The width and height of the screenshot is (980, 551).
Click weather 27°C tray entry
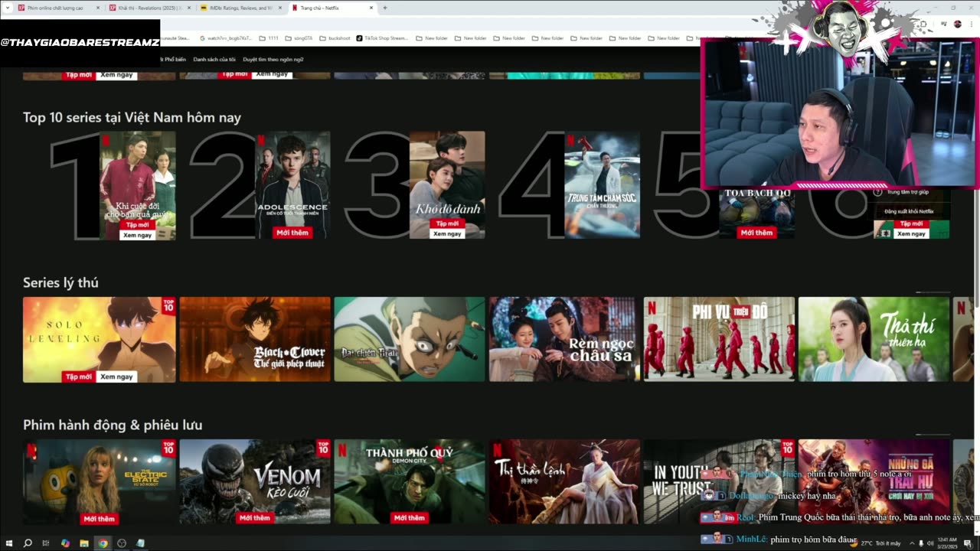pos(875,543)
